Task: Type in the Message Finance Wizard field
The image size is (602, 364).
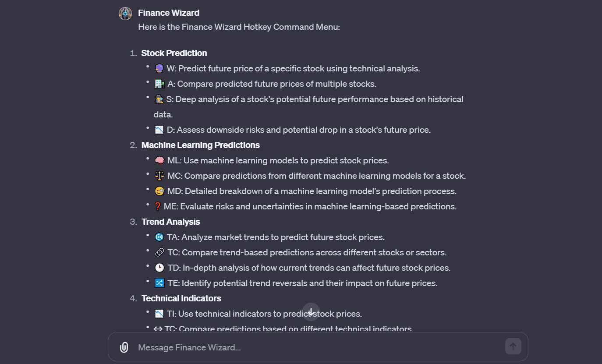Action: tap(315, 347)
